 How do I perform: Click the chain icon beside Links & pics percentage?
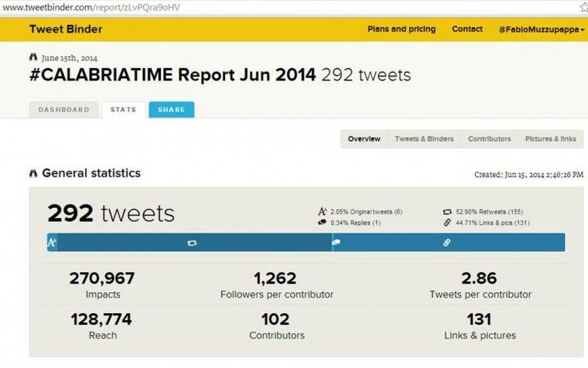447,223
